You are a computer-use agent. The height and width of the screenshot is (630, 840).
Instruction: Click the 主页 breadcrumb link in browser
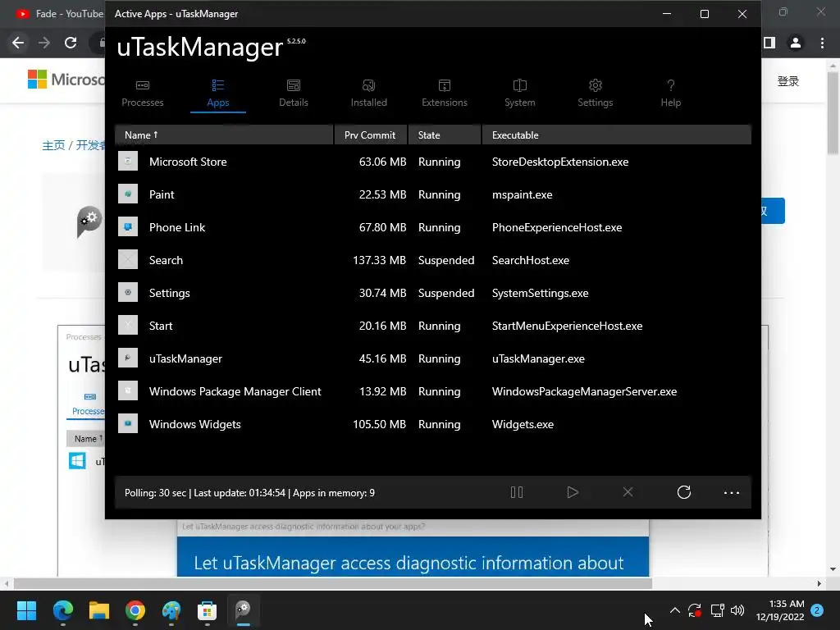53,145
